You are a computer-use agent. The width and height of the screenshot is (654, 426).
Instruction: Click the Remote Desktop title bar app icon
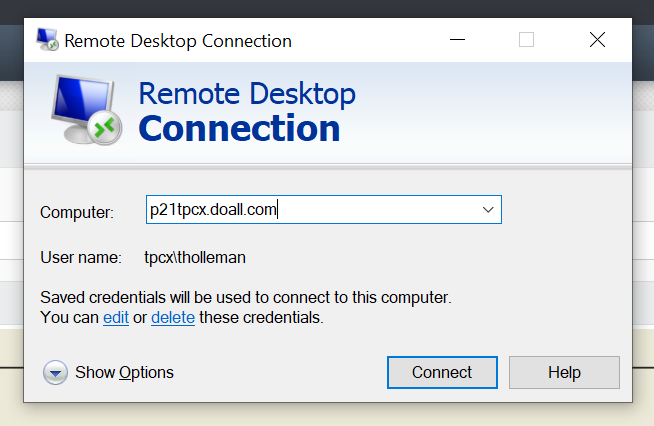click(47, 40)
